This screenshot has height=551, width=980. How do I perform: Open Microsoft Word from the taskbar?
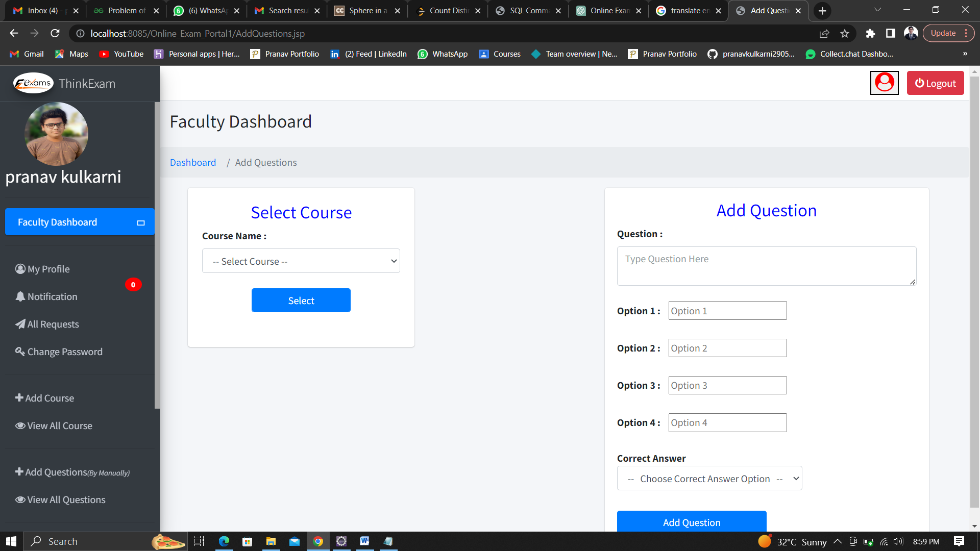tap(364, 541)
